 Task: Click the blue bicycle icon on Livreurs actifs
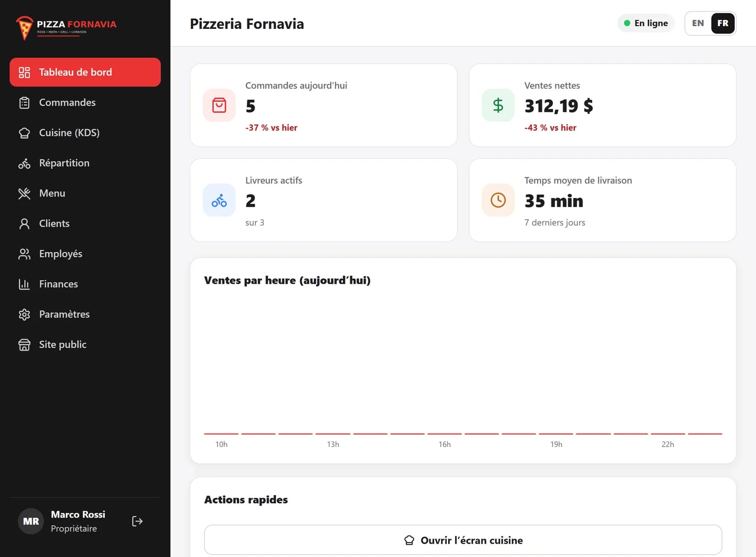pyautogui.click(x=219, y=200)
